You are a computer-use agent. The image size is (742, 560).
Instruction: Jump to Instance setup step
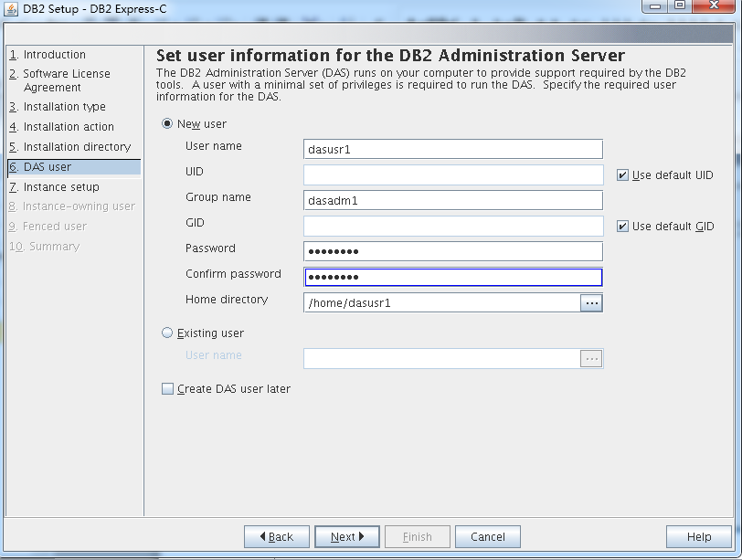(x=54, y=187)
